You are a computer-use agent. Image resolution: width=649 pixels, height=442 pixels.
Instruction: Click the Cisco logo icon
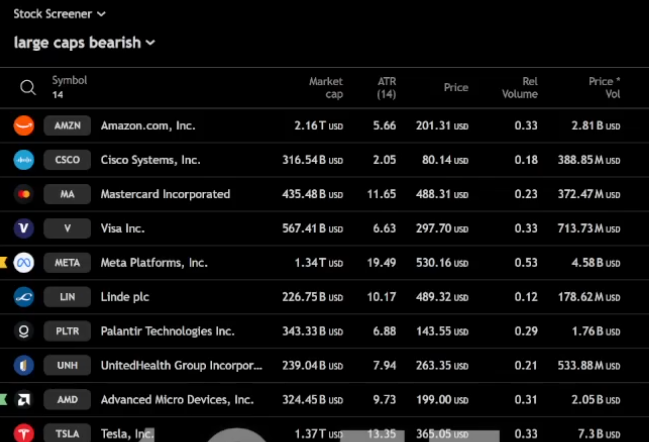tap(24, 160)
